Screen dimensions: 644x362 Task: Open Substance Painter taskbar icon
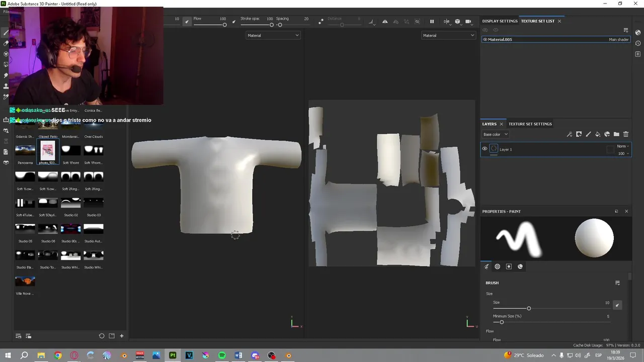[x=173, y=355]
